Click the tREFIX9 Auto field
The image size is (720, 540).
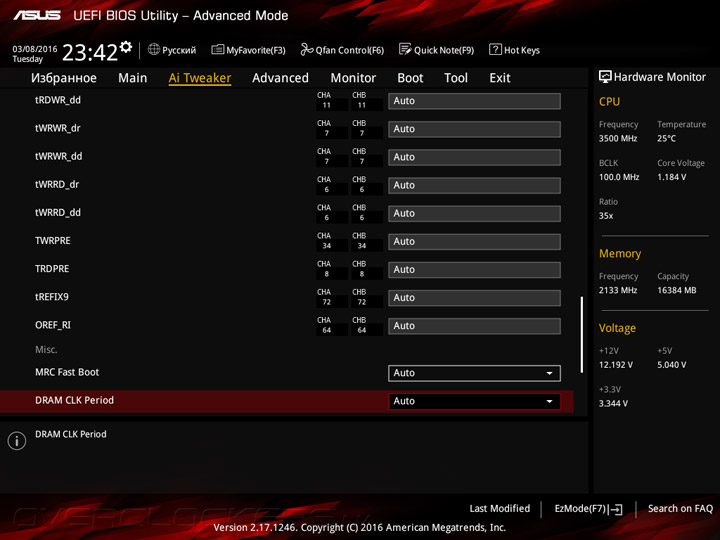474,298
